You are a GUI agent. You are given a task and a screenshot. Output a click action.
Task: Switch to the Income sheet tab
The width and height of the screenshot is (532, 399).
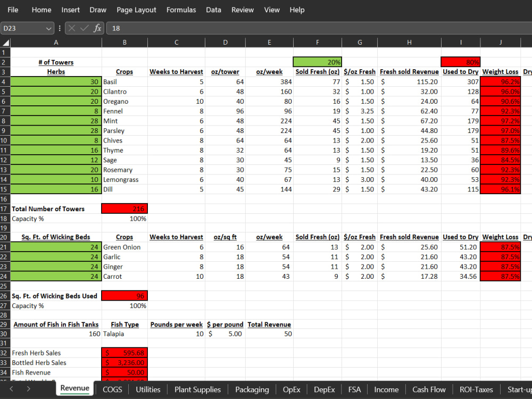pos(386,389)
